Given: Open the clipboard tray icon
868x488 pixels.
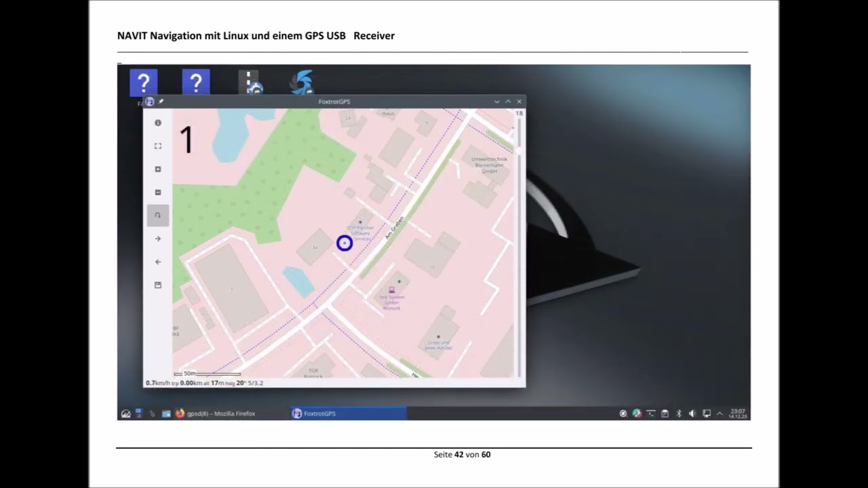Looking at the screenshot, I should (665, 413).
